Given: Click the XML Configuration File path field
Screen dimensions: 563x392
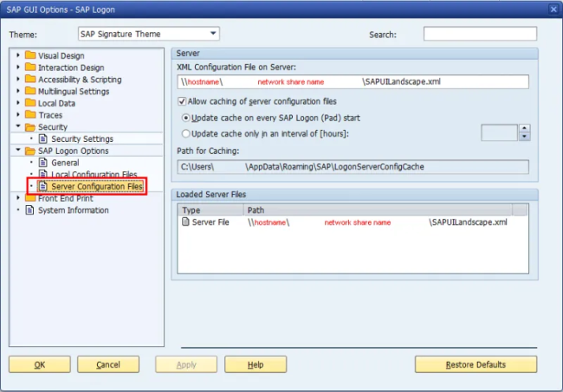Looking at the screenshot, I should tap(353, 81).
